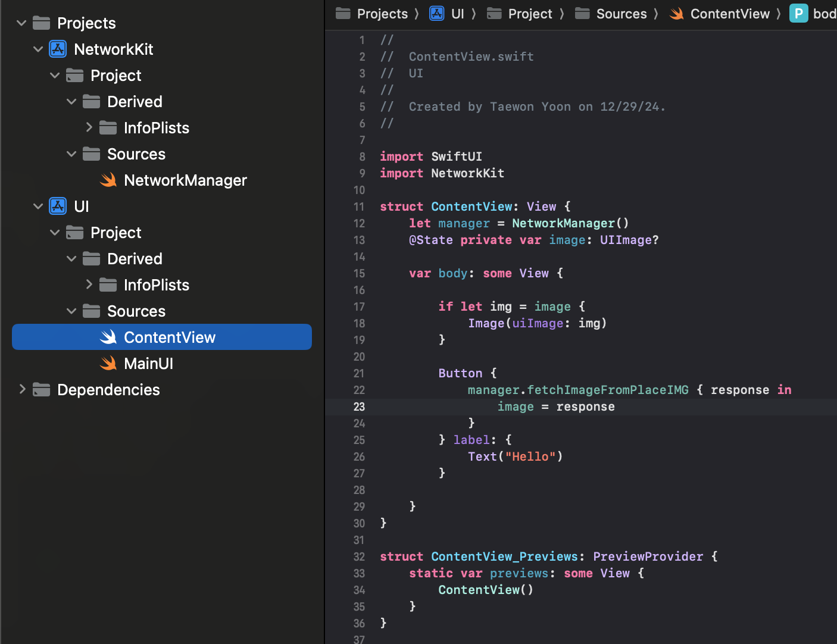Click the "Hello" string literal

pos(530,457)
